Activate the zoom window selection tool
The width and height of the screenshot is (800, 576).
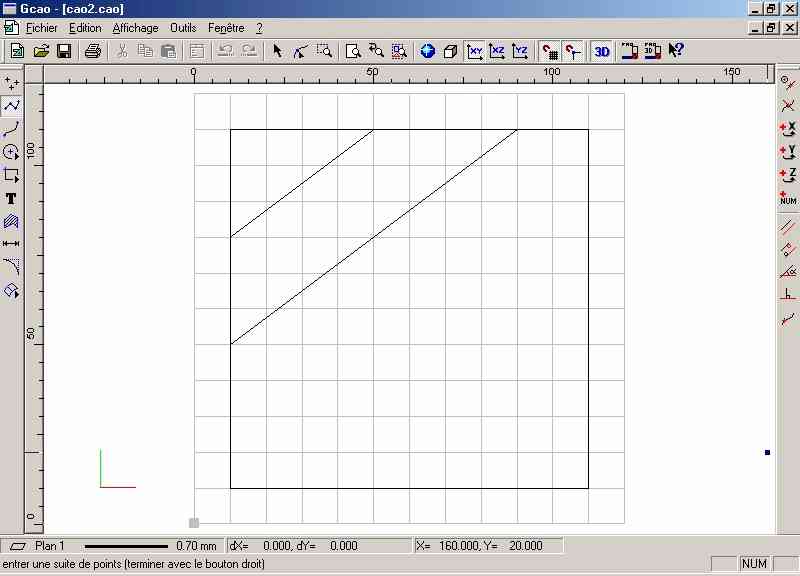point(324,51)
